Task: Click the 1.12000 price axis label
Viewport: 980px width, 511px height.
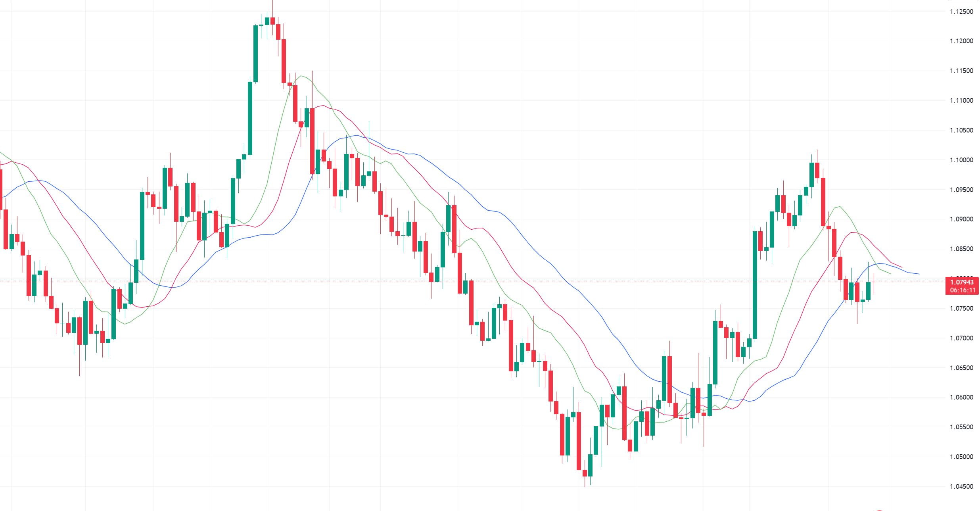Action: [961, 41]
